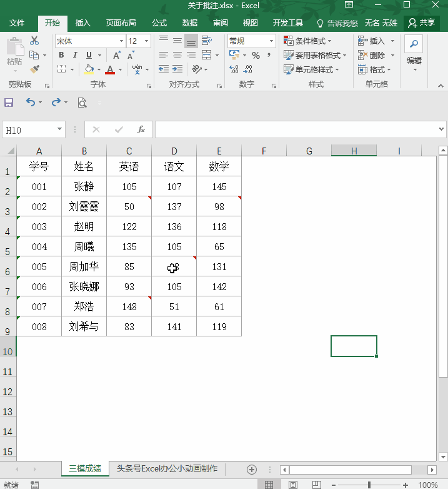Screen dimensions: 448x489
Task: Click the Copy icon in clipboard group
Action: (34, 55)
